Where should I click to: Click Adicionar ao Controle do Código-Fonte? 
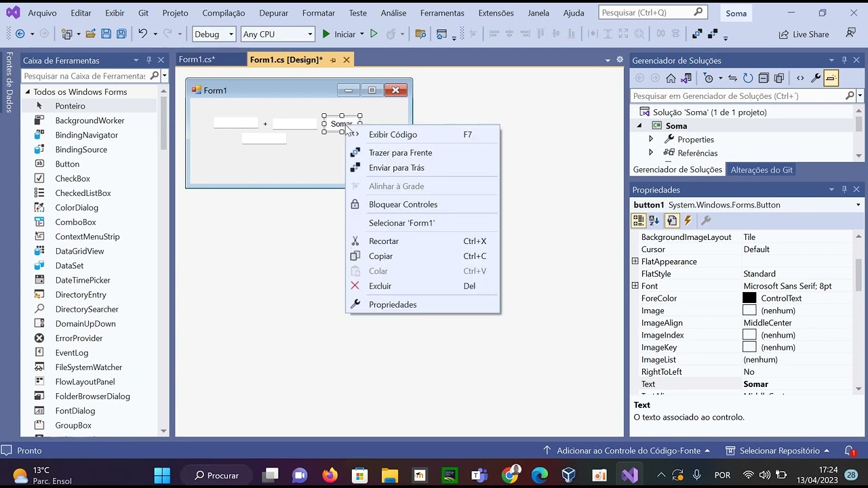click(627, 451)
